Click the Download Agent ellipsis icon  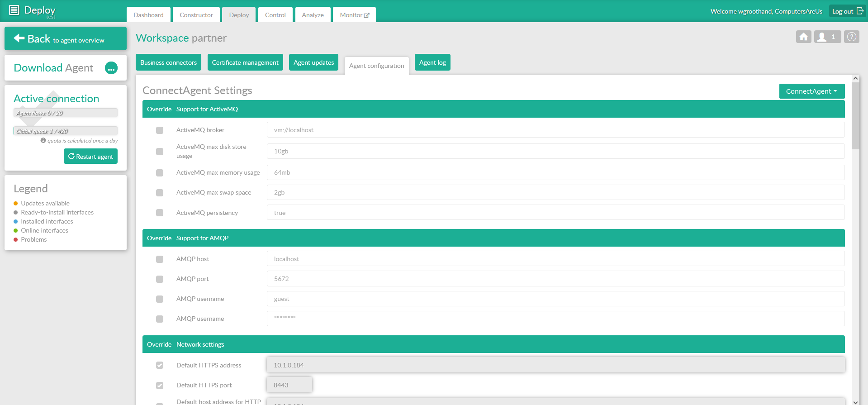[x=111, y=68]
